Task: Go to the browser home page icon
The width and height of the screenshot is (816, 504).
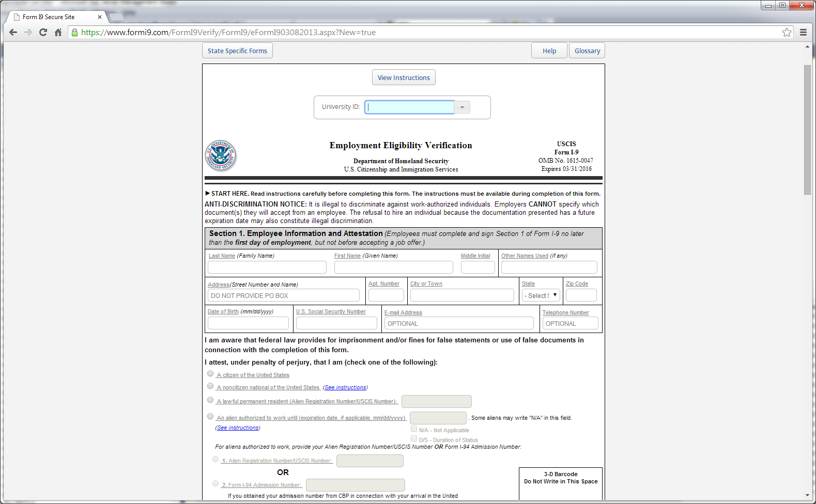Action: click(58, 32)
